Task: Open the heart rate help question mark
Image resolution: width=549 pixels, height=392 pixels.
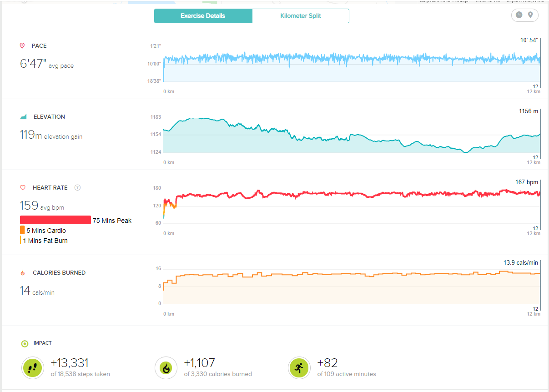Action: 77,187
